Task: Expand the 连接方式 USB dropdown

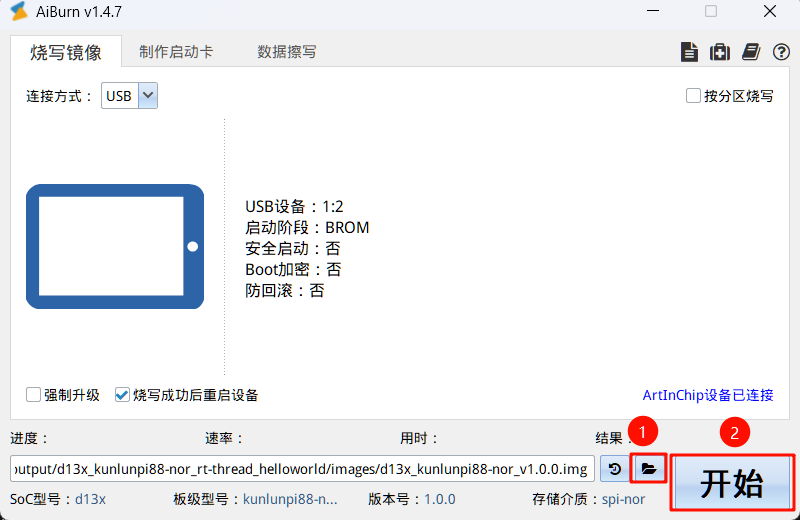Action: click(148, 95)
